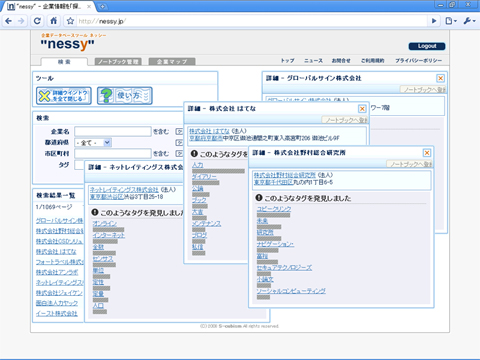Open the browser home page icon
Screen dimensions: 480x360
click(x=54, y=21)
